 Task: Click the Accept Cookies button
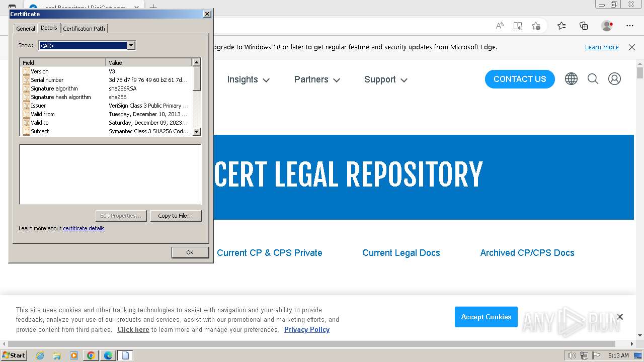[486, 317]
